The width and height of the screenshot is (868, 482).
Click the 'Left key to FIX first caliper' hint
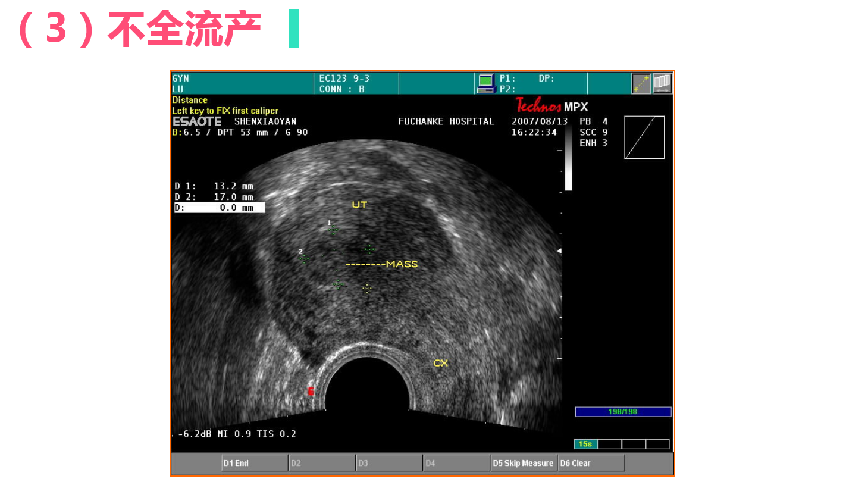point(225,111)
